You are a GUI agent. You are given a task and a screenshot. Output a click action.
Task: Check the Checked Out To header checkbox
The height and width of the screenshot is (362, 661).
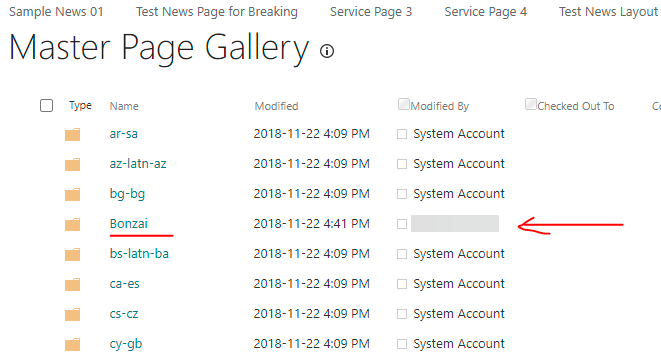(530, 104)
